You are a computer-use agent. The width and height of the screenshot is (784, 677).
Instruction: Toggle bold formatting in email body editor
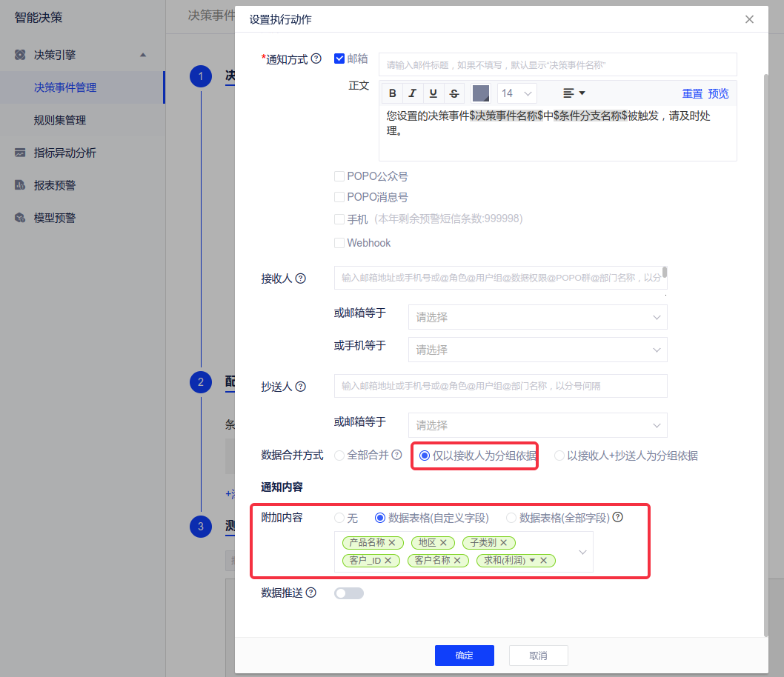392,93
